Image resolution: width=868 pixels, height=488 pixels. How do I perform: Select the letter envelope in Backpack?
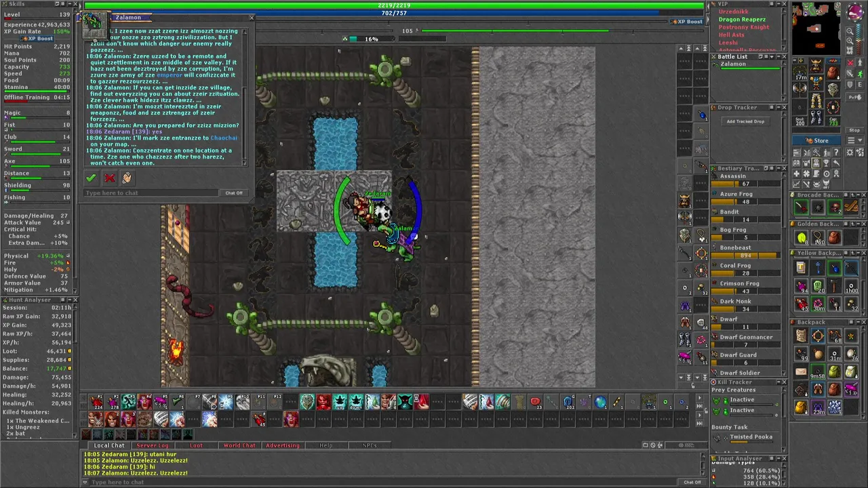point(801,371)
